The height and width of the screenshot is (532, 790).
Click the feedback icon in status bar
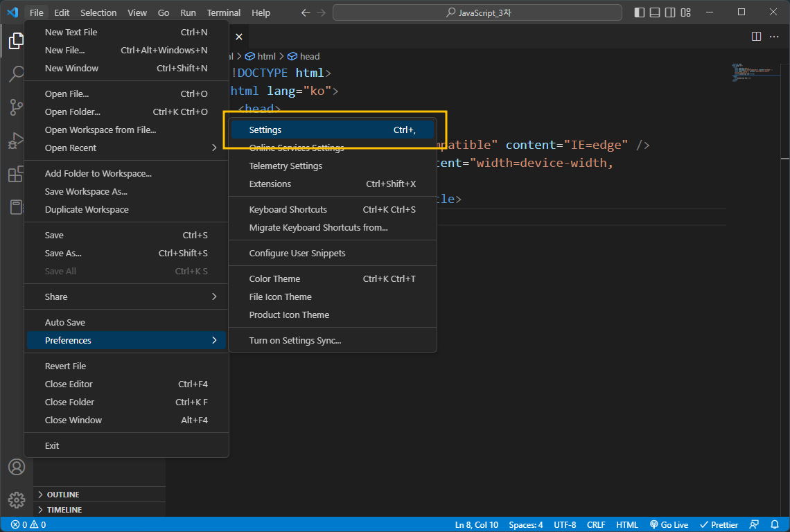pos(754,524)
